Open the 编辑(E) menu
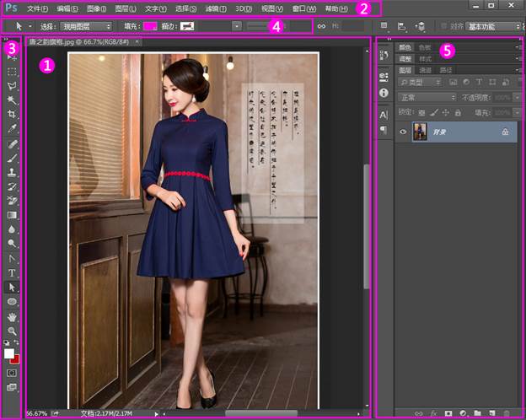Viewport: 526px width, 420px height. click(67, 8)
